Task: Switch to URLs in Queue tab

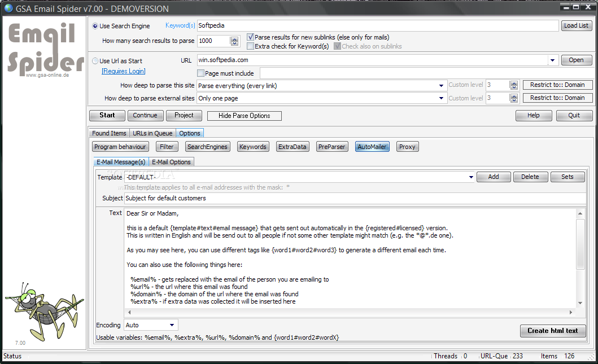Action: click(152, 133)
